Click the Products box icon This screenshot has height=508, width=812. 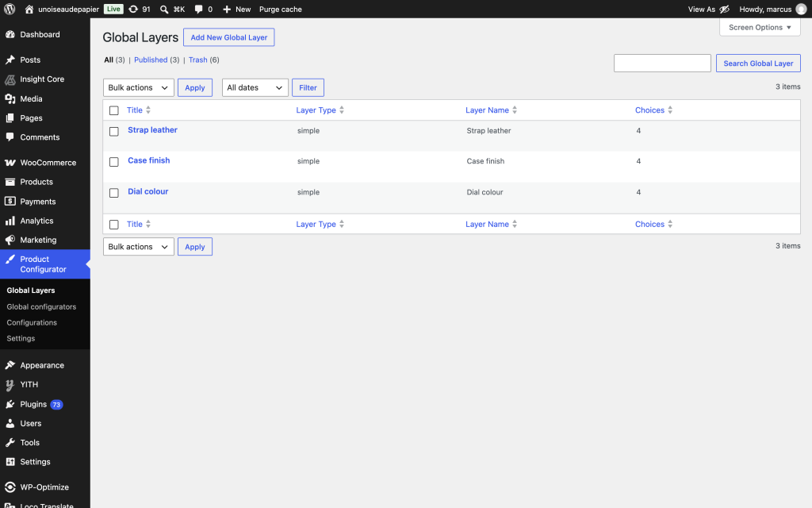point(10,182)
